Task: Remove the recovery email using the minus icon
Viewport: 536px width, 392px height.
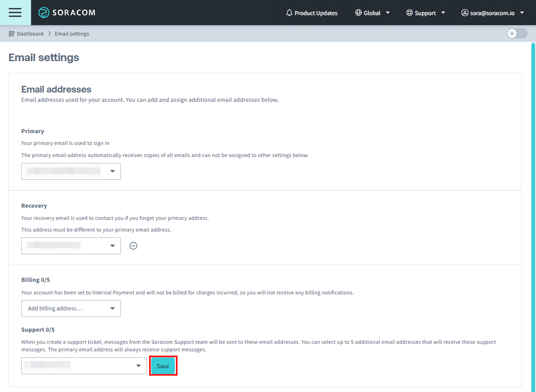Action: click(133, 246)
